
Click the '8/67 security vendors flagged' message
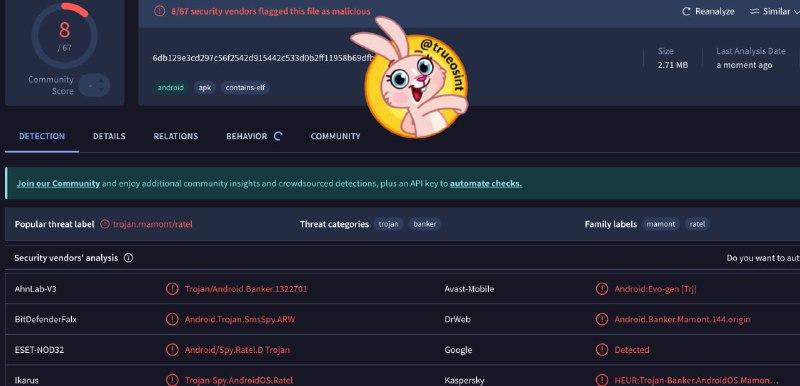[x=271, y=11]
